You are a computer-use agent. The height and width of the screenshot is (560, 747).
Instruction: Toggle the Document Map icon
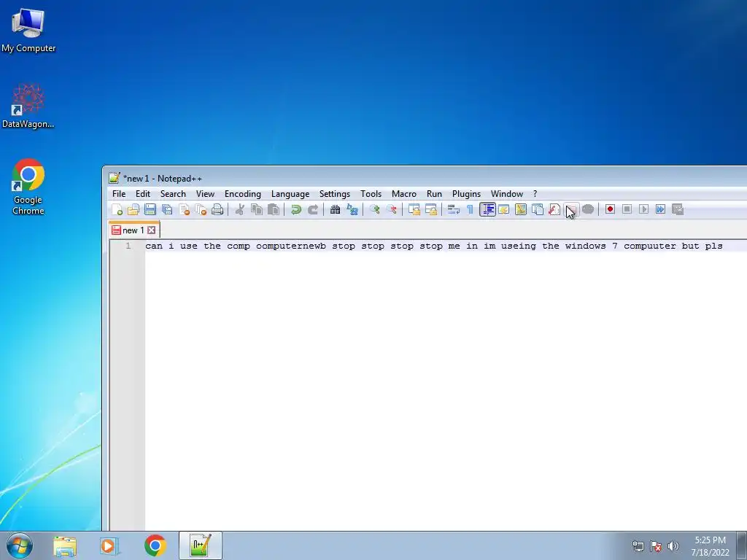[x=521, y=209]
